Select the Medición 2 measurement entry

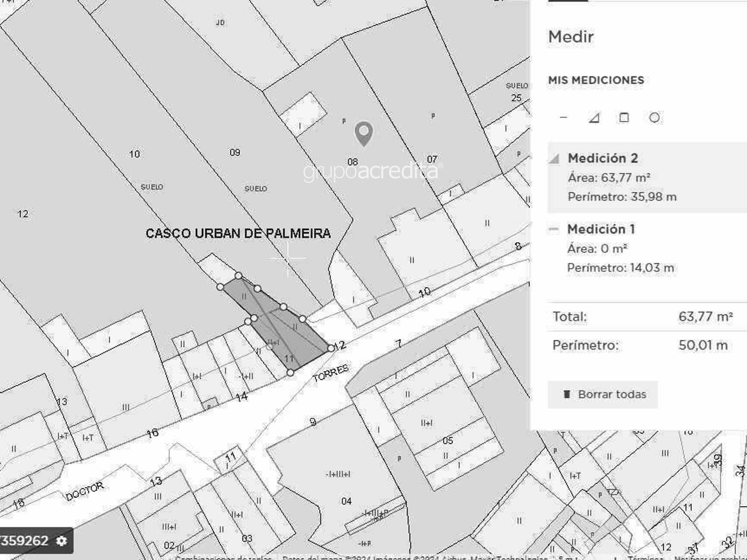pos(602,158)
